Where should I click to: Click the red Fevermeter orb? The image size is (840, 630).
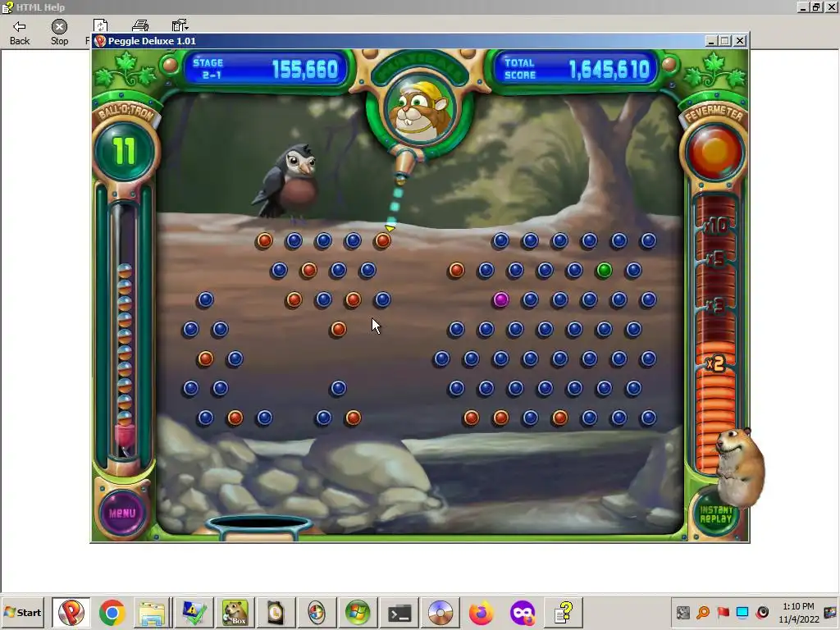pyautogui.click(x=714, y=151)
